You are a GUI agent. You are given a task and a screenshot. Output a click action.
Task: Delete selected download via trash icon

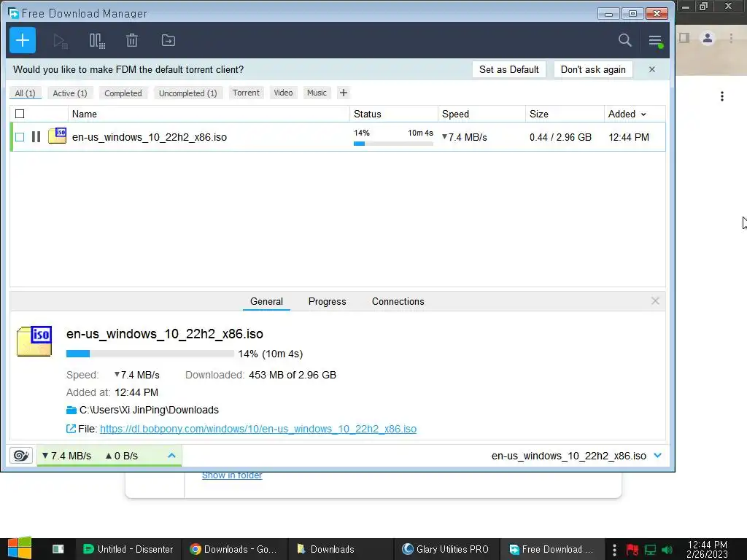point(132,41)
